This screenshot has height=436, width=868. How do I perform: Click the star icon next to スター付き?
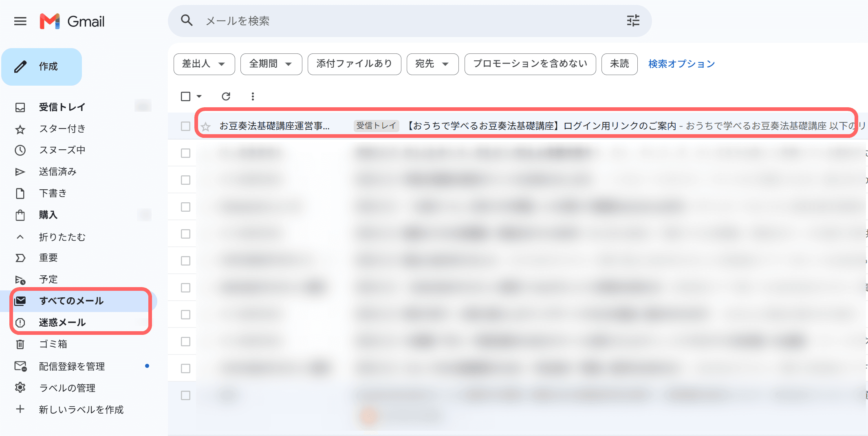(20, 129)
